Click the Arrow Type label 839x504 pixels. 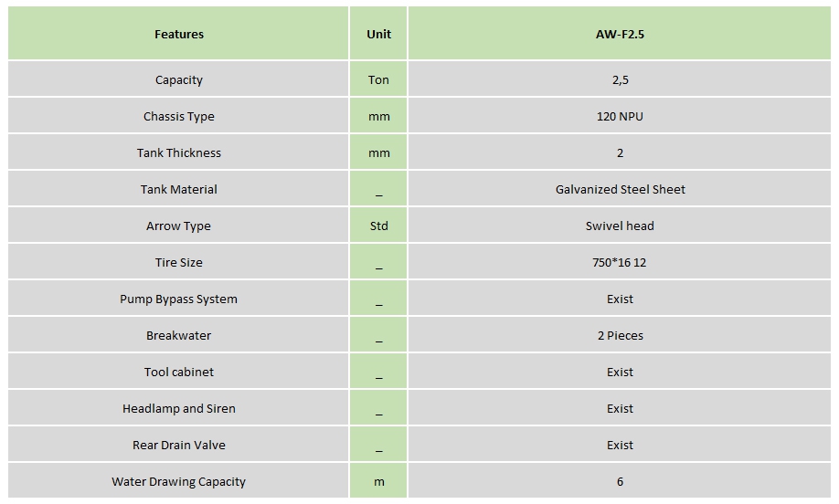click(179, 226)
